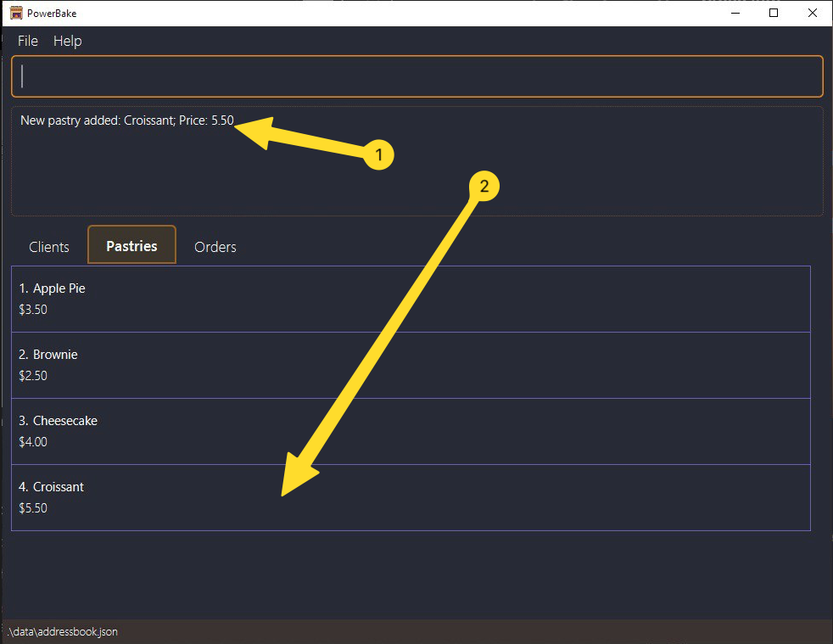Click the yellow annotation marker numbered 2

click(x=484, y=187)
